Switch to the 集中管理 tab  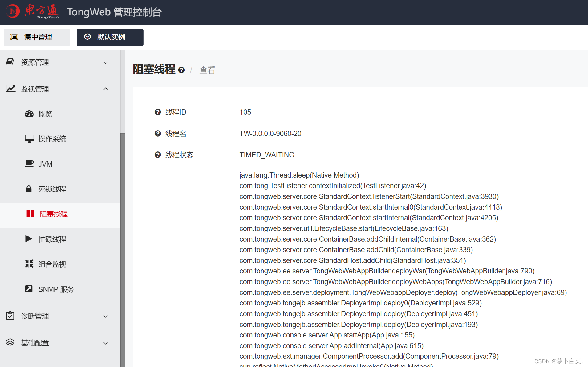point(37,37)
